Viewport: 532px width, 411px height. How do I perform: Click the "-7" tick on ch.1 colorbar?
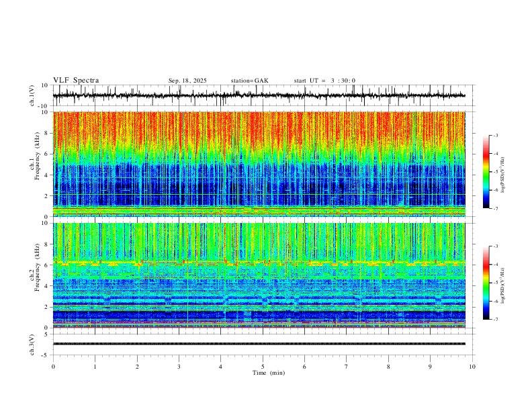tap(495, 209)
